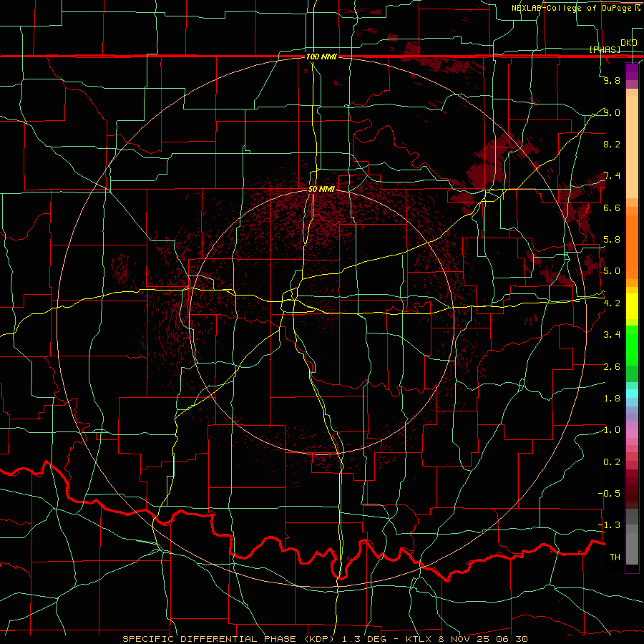
Task: Click the -1.3 value on color scale
Action: (609, 525)
